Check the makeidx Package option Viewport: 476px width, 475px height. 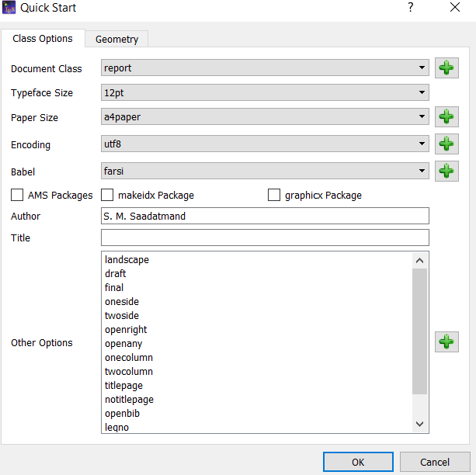pos(107,195)
